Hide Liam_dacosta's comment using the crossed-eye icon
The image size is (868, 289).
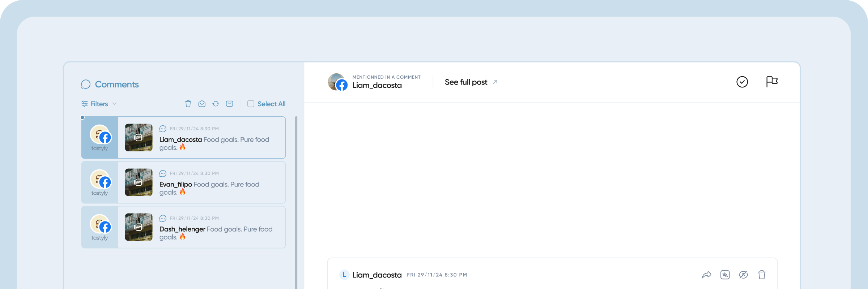743,275
